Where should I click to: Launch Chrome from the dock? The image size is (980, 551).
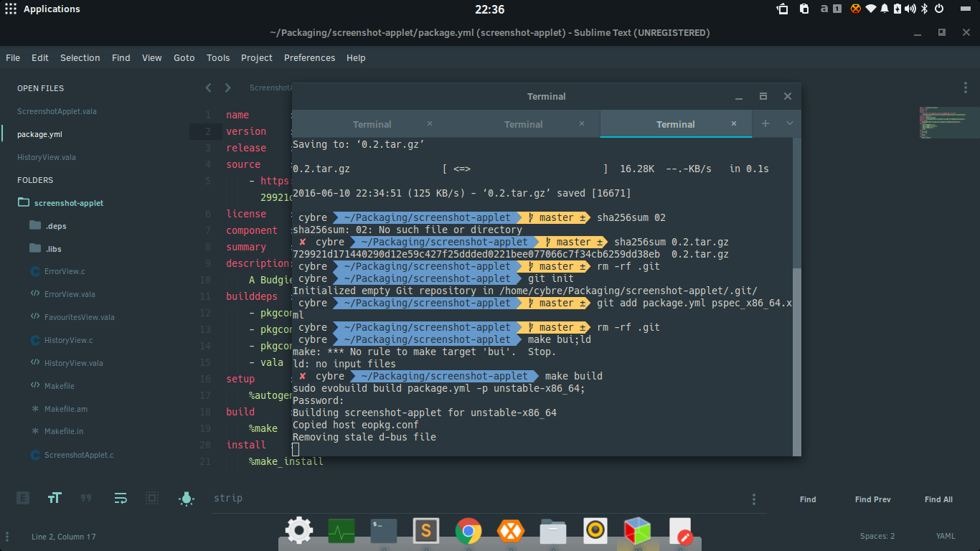tap(468, 531)
